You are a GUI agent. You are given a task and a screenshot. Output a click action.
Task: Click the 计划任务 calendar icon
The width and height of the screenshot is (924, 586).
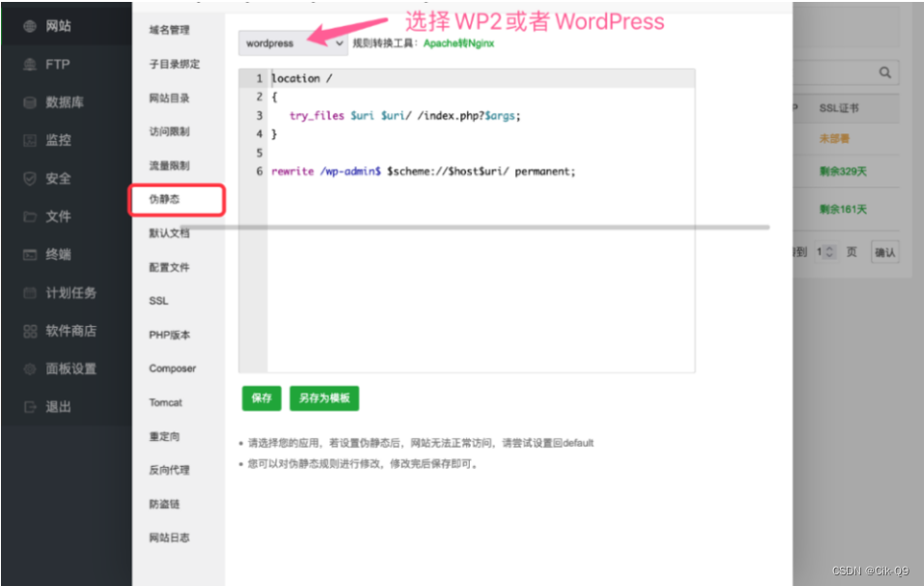pyautogui.click(x=29, y=293)
